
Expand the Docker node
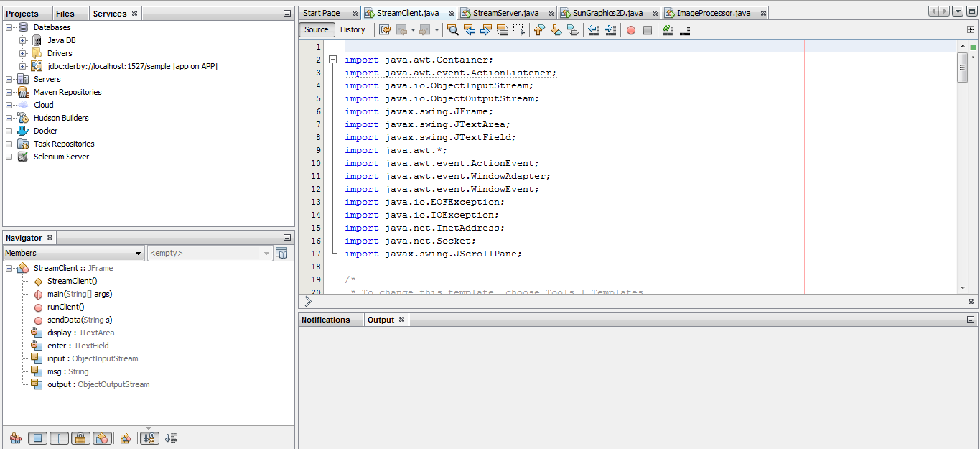click(9, 131)
